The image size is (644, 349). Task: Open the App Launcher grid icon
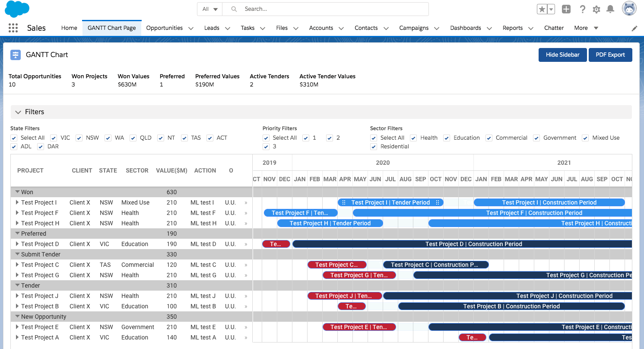pos(13,28)
